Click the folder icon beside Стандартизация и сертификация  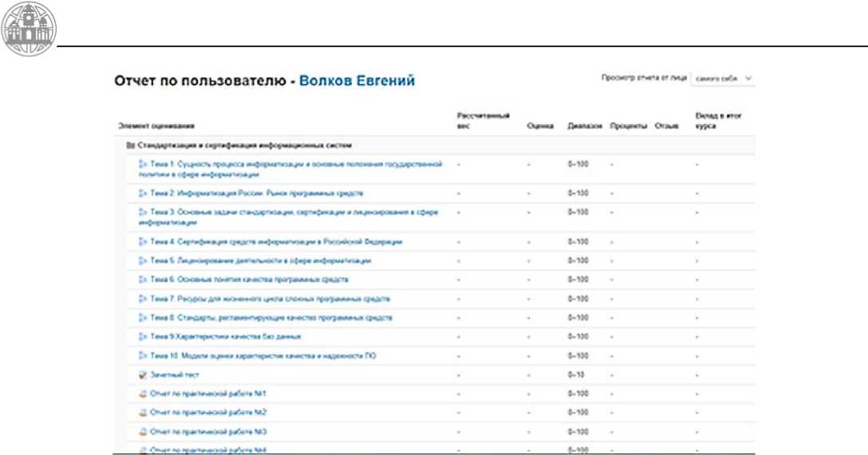click(x=131, y=145)
